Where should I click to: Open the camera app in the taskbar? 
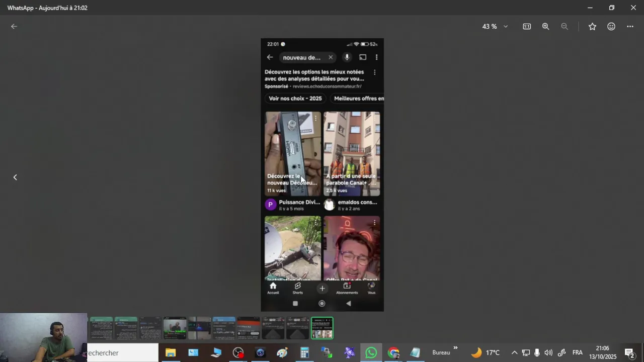(260, 353)
